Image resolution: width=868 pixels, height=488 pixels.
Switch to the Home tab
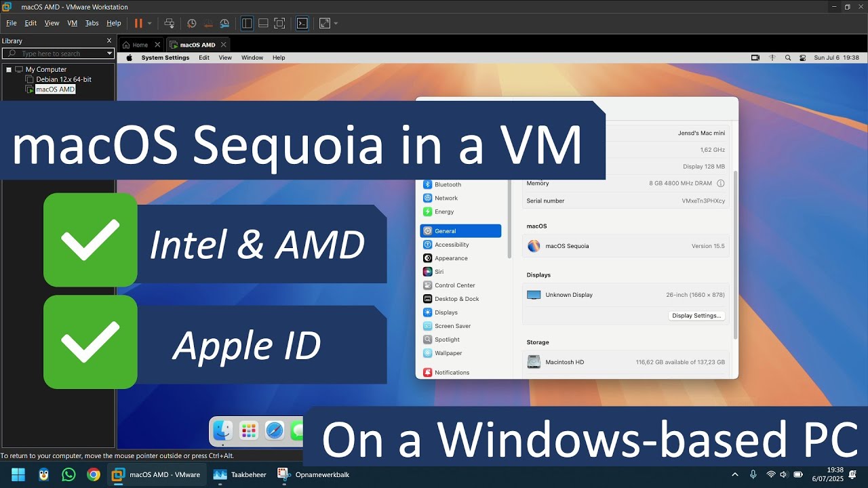point(140,43)
